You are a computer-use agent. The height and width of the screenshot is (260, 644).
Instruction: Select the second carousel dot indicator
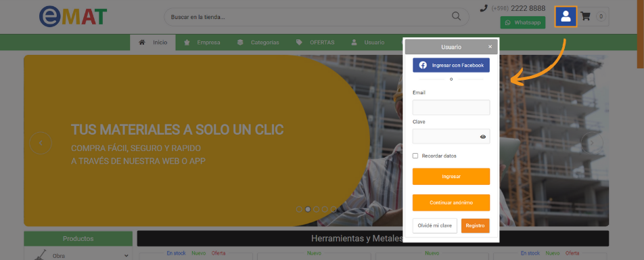point(308,209)
